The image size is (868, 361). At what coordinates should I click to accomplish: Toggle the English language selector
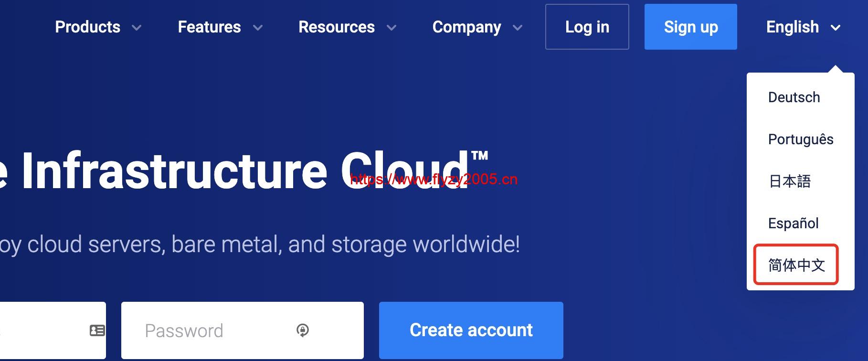(793, 27)
